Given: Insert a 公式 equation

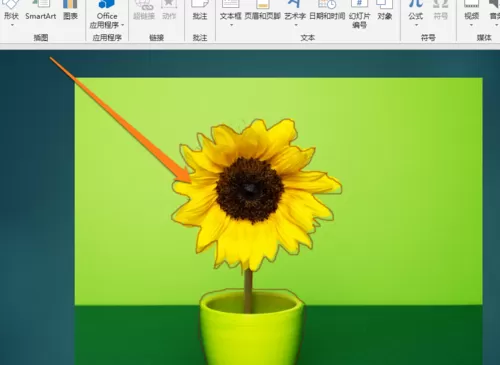Looking at the screenshot, I should (416, 12).
